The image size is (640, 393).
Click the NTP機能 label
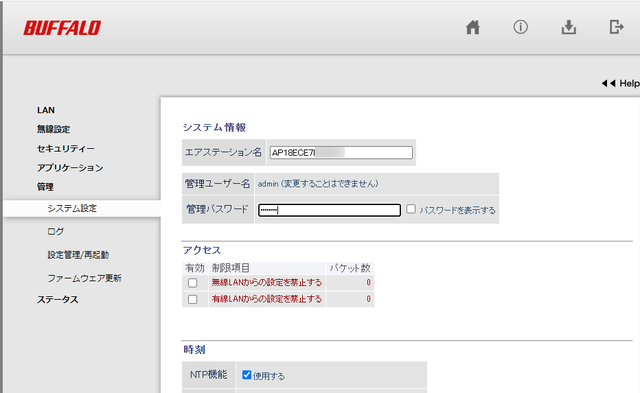pos(209,374)
